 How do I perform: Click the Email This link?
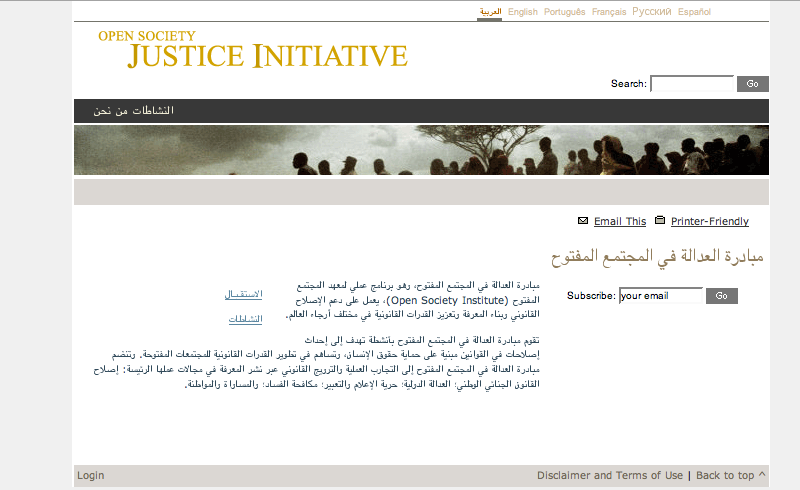[620, 222]
